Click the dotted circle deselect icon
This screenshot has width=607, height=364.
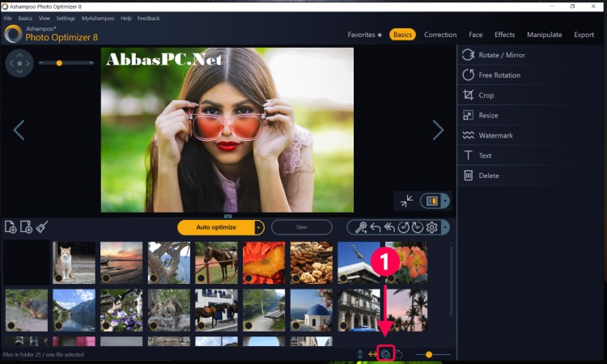point(398,354)
